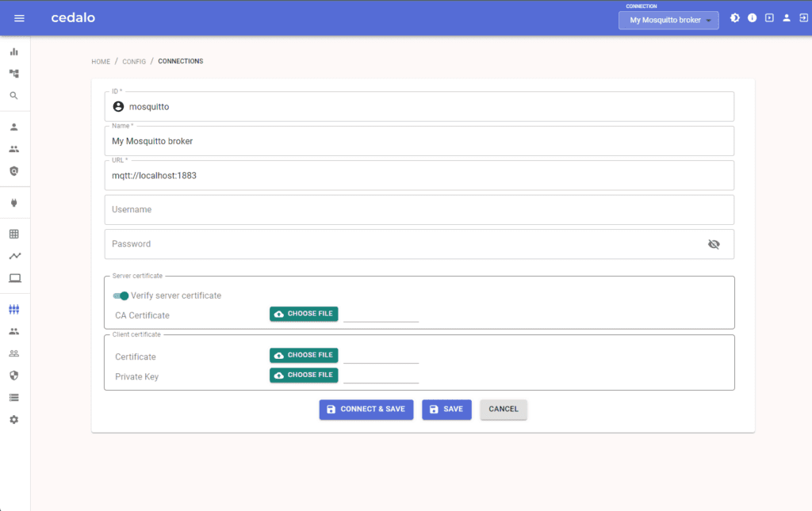Open the info panel in the top bar
812x511 pixels.
click(752, 17)
